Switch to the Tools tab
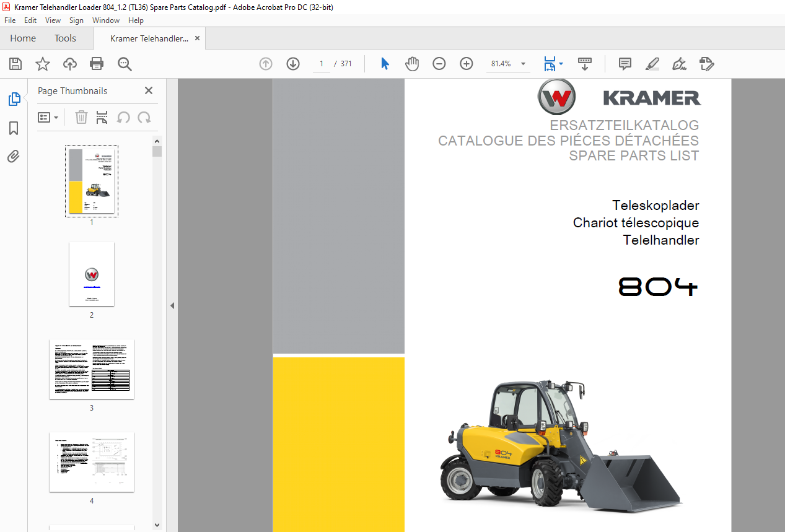 coord(65,38)
